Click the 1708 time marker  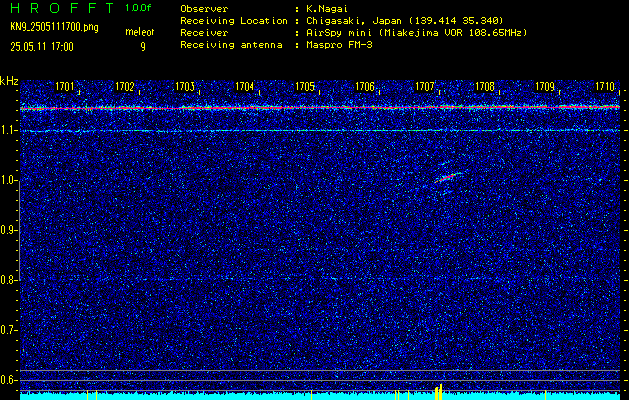pyautogui.click(x=485, y=86)
